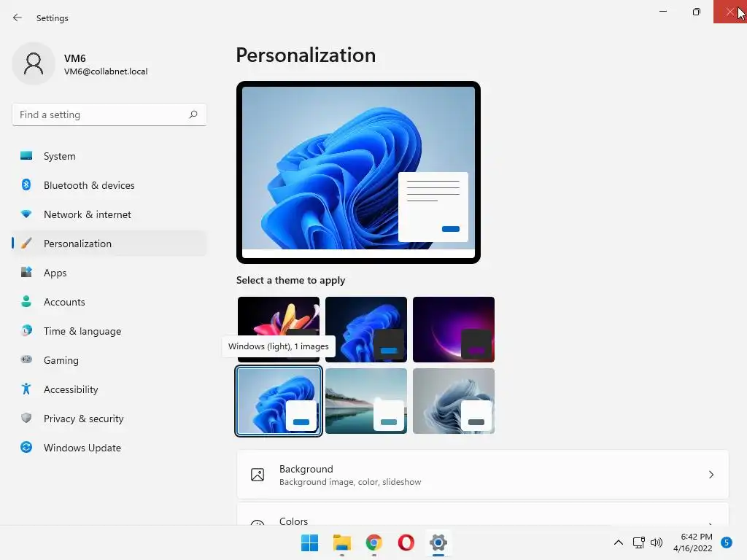Click the Gaming controller icon
Screen dimensions: 747x560
26,359
